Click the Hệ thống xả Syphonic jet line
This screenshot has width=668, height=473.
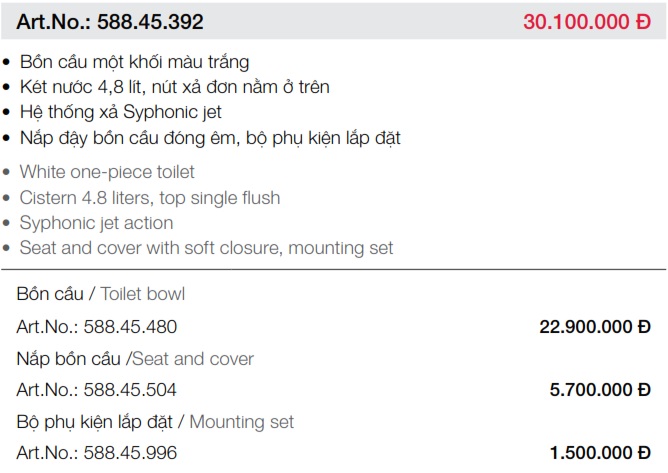point(121,112)
